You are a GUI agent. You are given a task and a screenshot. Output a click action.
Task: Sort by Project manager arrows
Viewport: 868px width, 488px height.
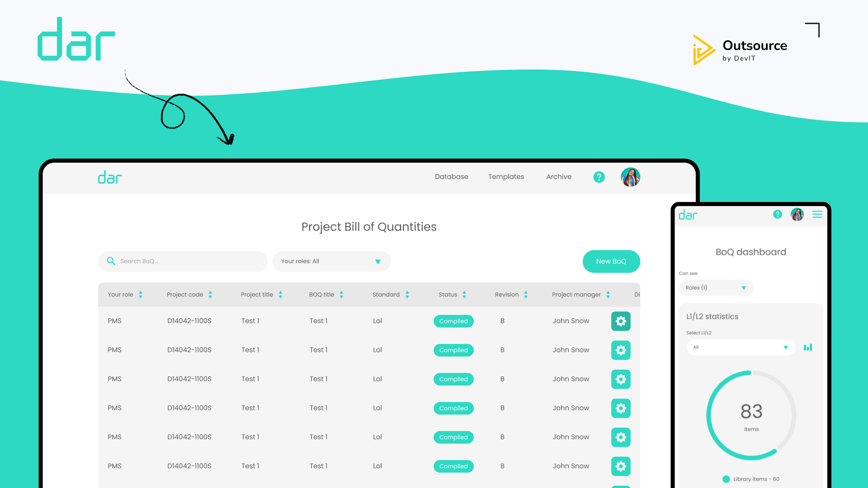tap(608, 295)
